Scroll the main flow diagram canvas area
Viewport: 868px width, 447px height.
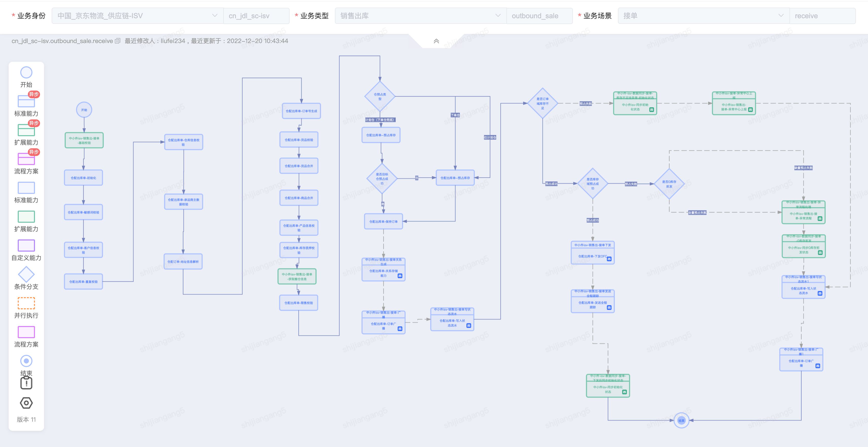pos(434,240)
